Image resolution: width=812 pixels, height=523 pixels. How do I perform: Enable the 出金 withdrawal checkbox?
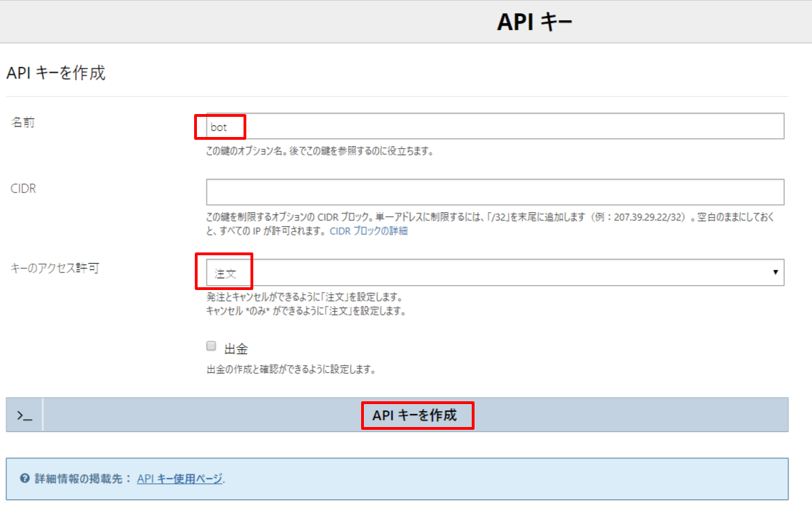(x=212, y=346)
